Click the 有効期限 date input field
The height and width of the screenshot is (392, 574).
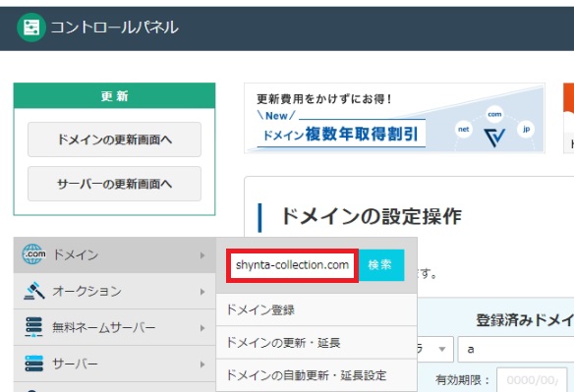click(532, 380)
